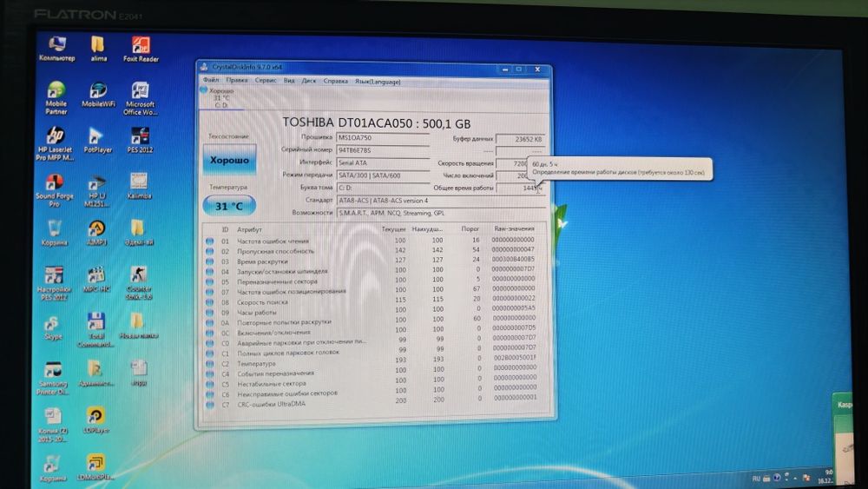Viewport: 868px width, 489px height.
Task: Open the alima folder on desktop
Action: [x=99, y=49]
